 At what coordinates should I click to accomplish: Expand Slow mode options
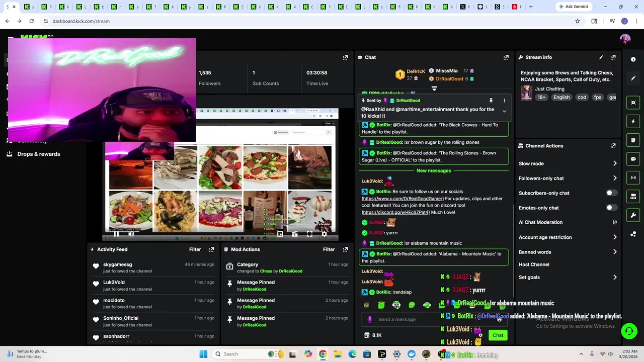[x=615, y=163]
